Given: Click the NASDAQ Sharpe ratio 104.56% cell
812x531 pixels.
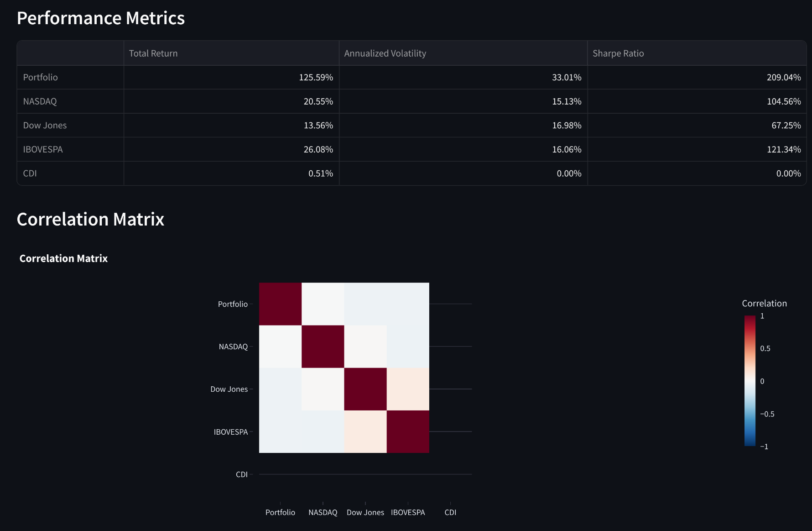Looking at the screenshot, I should click(697, 101).
